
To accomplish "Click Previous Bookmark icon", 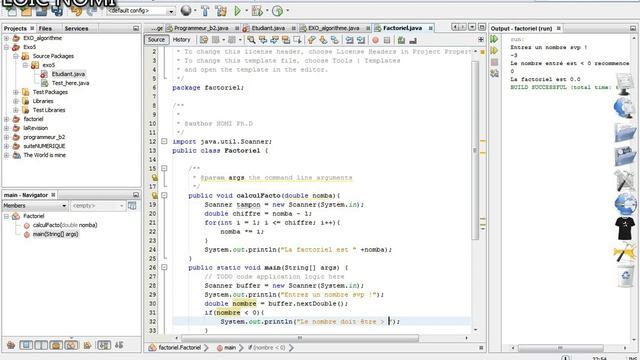I will click(312, 40).
